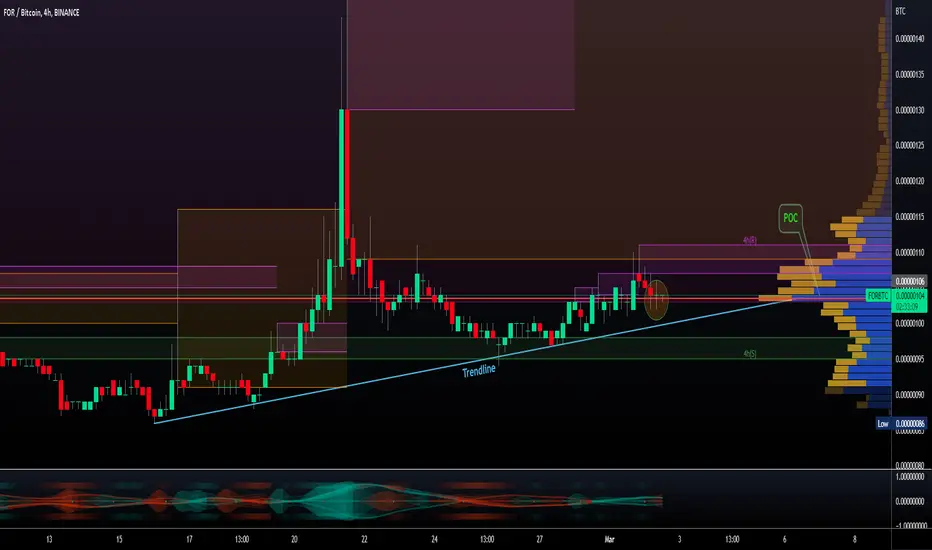
Task: Click the date label 15 on the time axis
Action: (119, 539)
